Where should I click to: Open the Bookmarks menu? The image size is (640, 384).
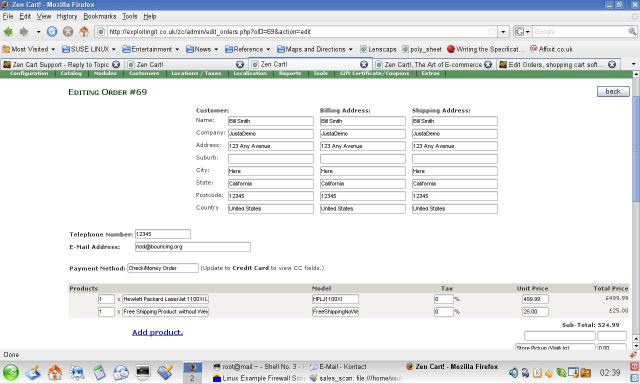click(x=100, y=16)
